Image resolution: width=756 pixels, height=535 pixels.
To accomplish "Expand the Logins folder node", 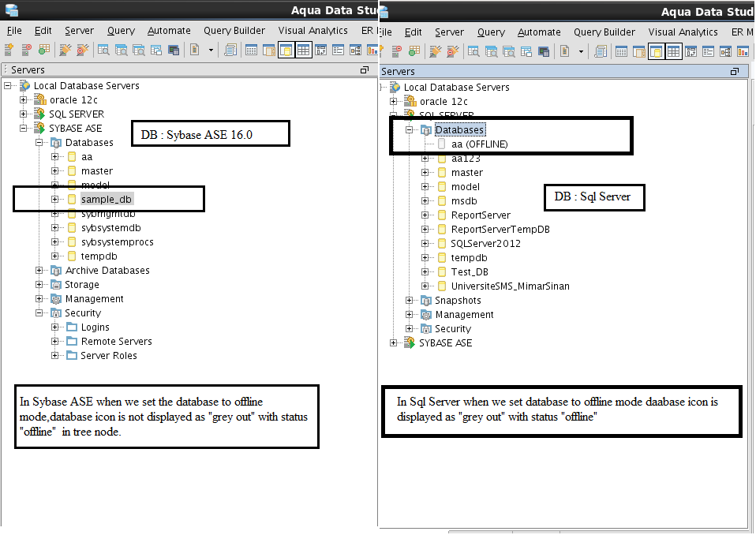I will (55, 327).
